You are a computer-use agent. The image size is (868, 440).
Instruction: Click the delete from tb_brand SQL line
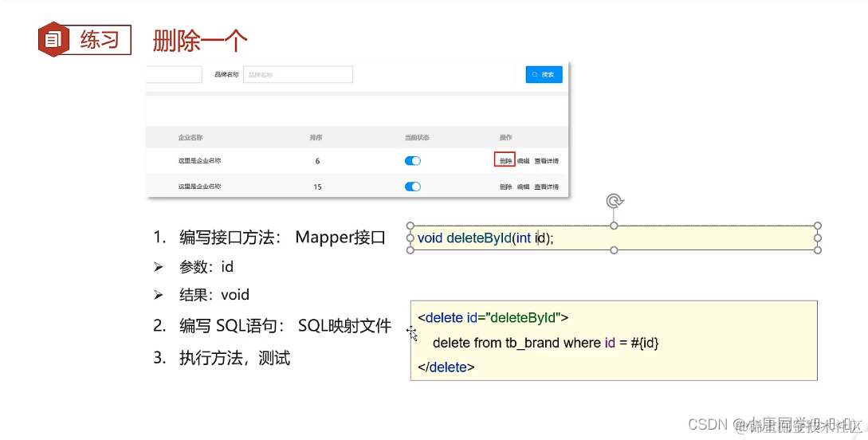tap(545, 343)
